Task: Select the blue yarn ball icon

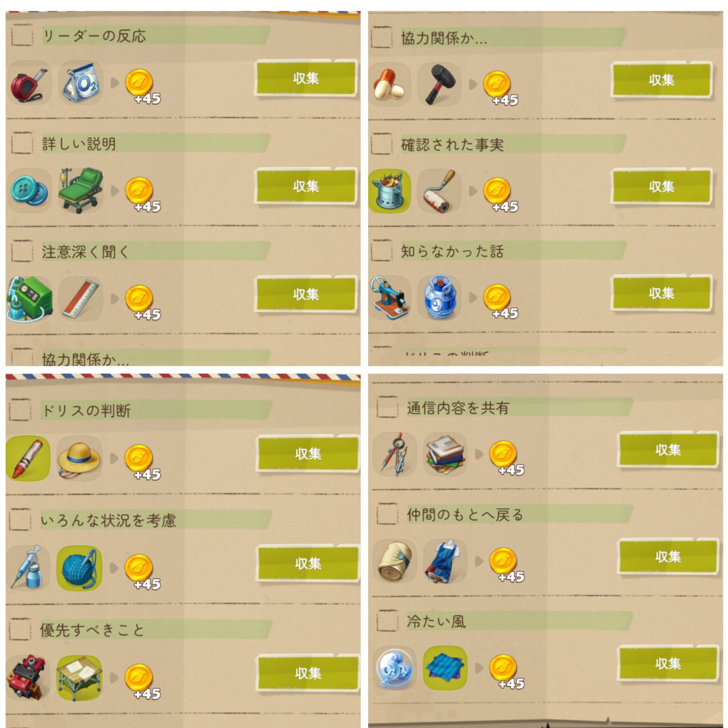Action: point(79,568)
